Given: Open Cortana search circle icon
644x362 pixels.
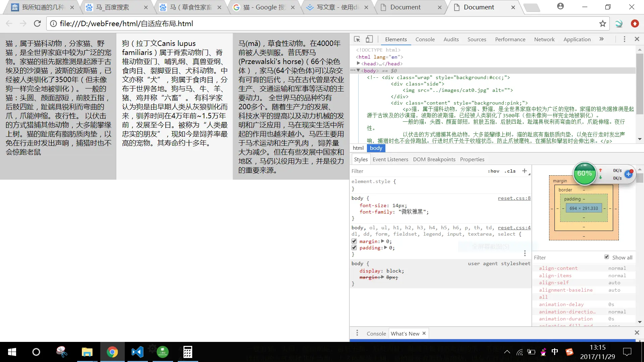Looking at the screenshot, I should (36, 352).
